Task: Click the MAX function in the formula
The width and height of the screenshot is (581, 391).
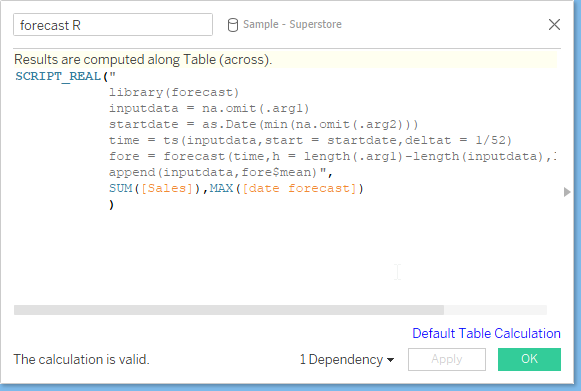Action: click(221, 188)
